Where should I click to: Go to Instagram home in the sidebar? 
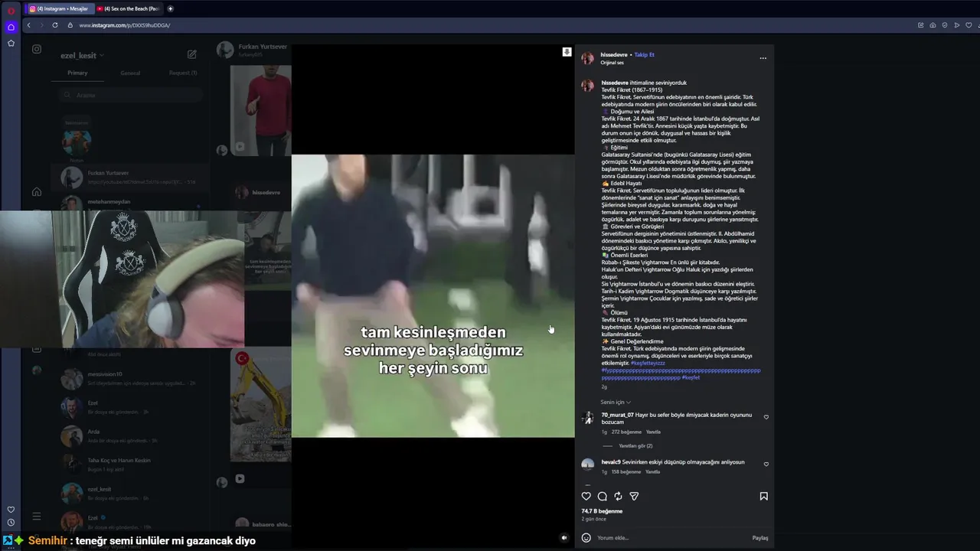click(37, 191)
